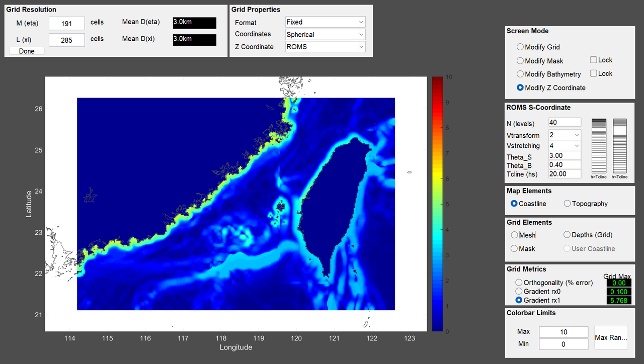
Task: Edit the colorbar Max field
Action: point(563,332)
